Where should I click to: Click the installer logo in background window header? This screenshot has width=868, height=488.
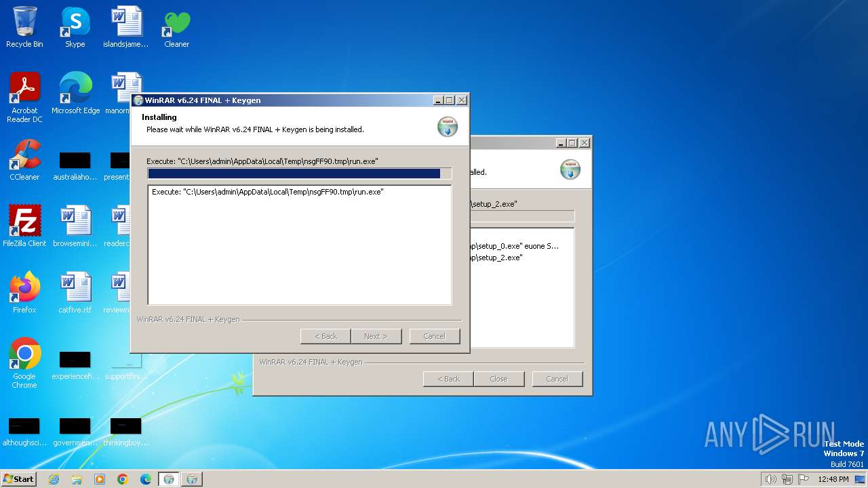570,169
